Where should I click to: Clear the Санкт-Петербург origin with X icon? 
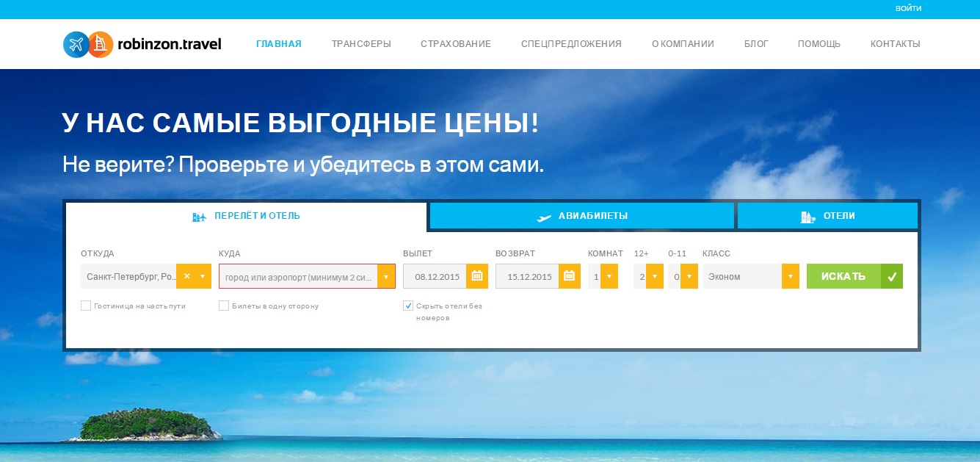coord(186,276)
